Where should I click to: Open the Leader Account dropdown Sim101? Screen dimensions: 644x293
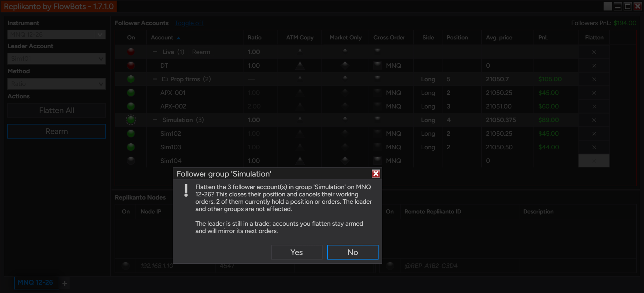(x=57, y=59)
